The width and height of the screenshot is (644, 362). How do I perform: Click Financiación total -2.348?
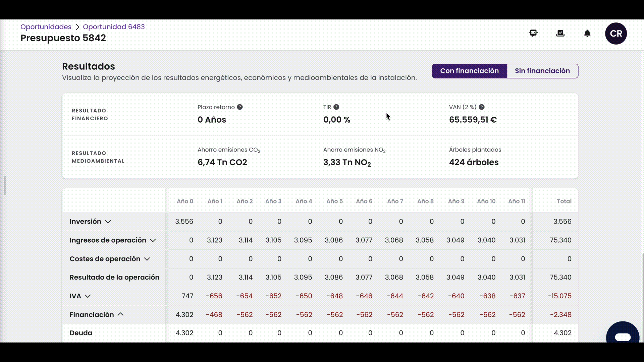tap(561, 315)
